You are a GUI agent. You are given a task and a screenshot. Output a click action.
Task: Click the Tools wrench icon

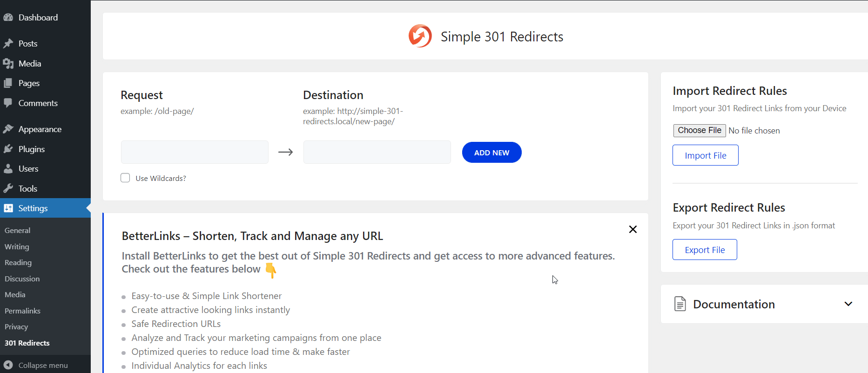click(8, 189)
